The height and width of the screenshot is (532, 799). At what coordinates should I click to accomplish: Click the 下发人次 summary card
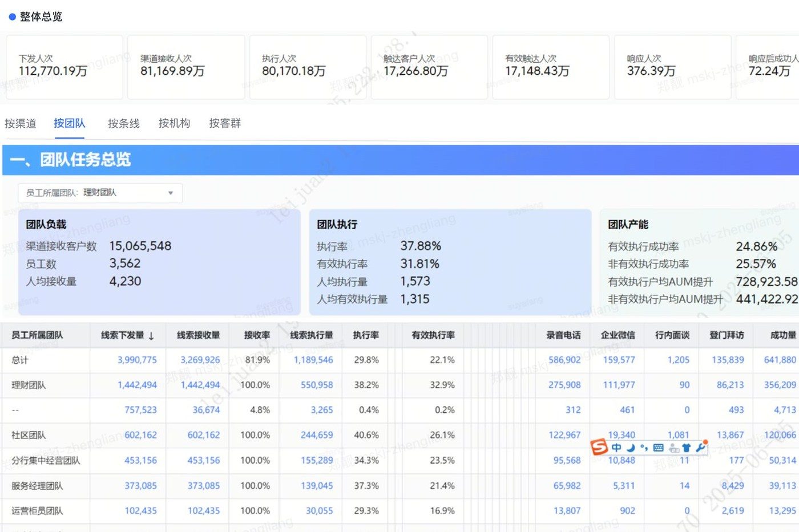click(64, 67)
